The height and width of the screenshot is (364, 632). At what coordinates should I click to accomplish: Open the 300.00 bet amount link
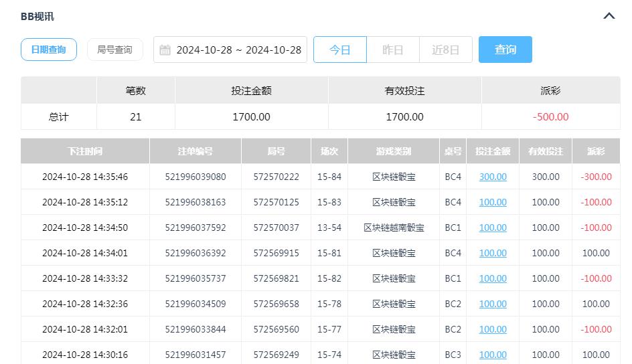point(493,177)
